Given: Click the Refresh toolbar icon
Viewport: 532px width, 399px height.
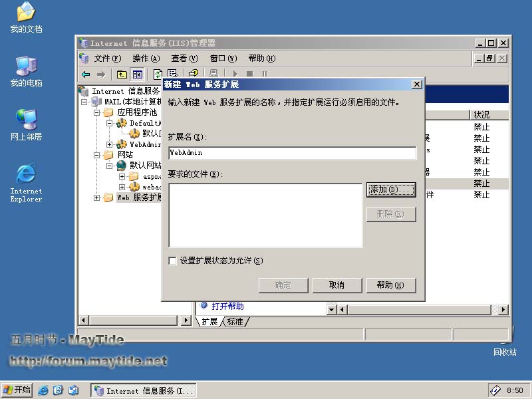Looking at the screenshot, I should coord(158,74).
